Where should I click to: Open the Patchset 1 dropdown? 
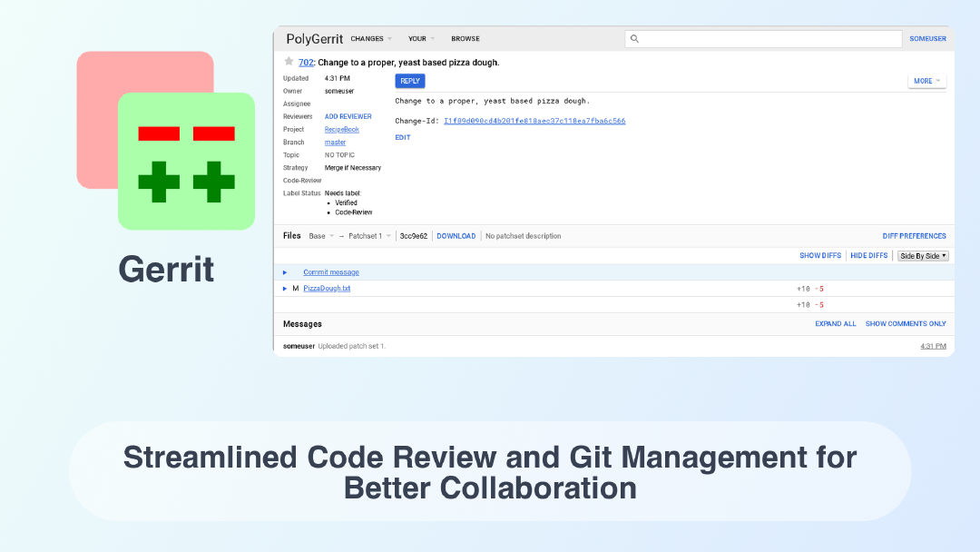point(370,236)
